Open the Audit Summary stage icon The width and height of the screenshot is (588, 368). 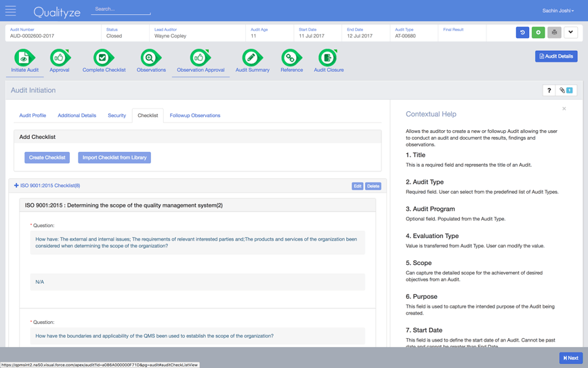point(253,58)
